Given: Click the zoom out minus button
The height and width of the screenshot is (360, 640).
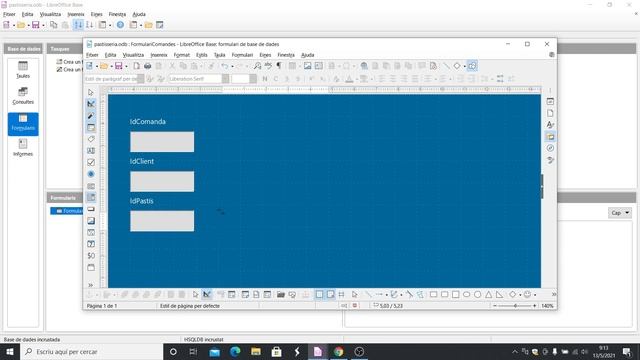Looking at the screenshot, I should click(x=495, y=306).
